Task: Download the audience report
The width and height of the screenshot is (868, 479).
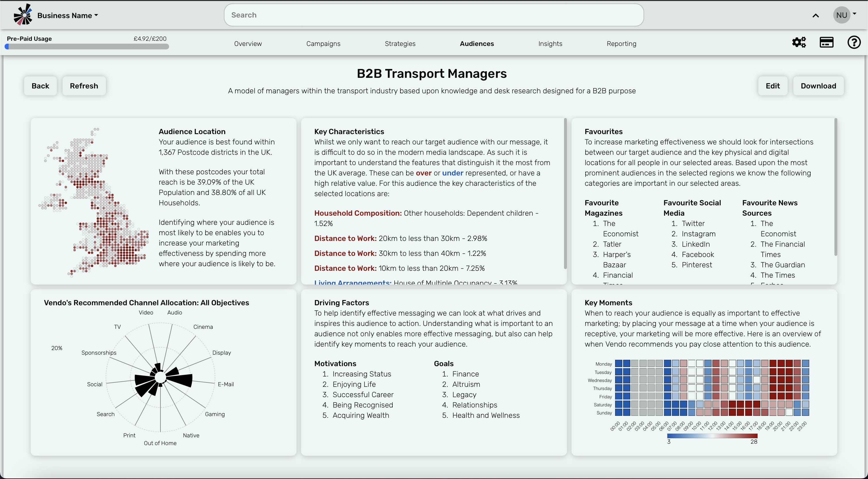Action: (x=818, y=86)
